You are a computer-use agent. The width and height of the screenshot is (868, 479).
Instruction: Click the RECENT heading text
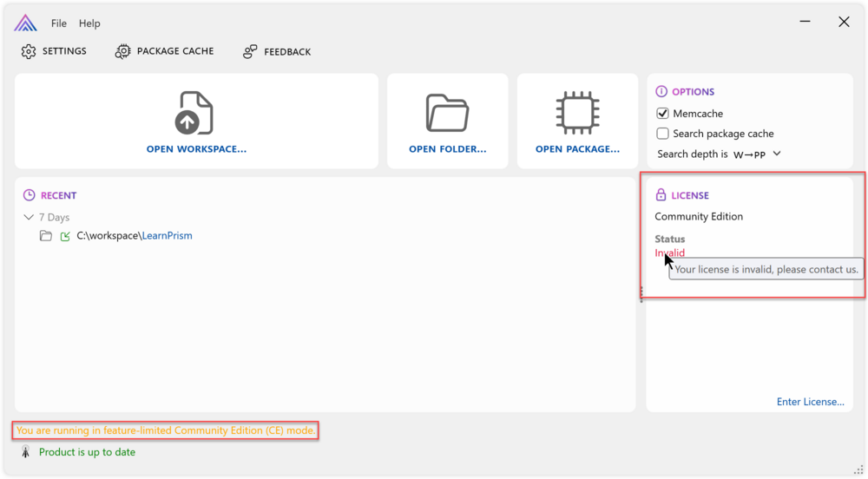pos(59,195)
